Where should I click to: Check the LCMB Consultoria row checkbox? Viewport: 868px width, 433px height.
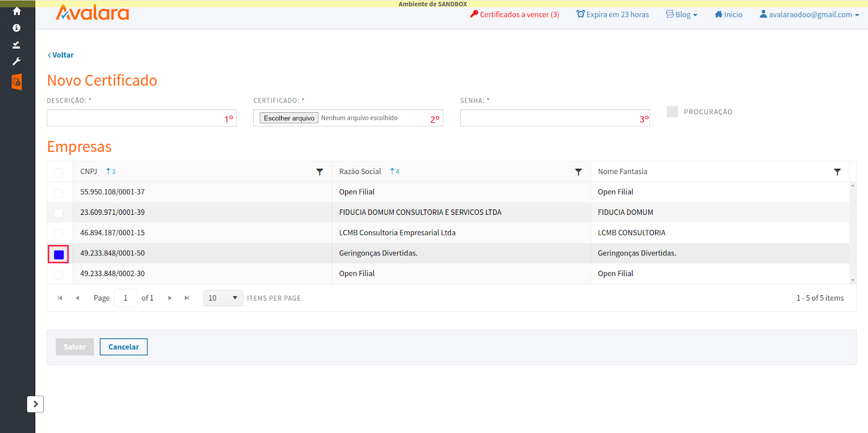59,234
